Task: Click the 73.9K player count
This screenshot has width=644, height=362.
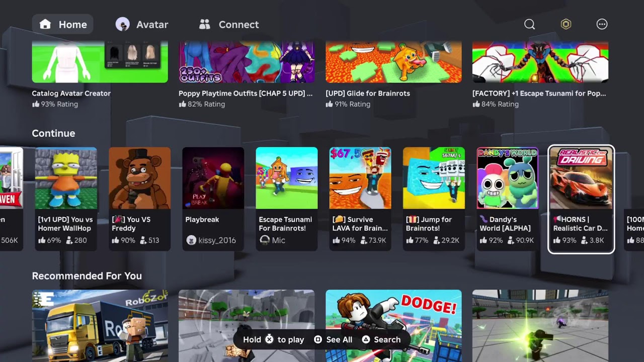Action: 377,240
